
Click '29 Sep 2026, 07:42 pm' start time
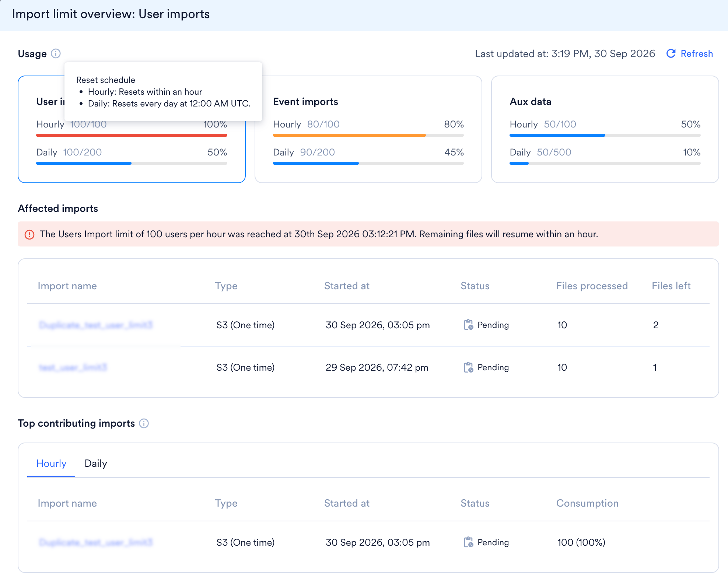pos(377,367)
